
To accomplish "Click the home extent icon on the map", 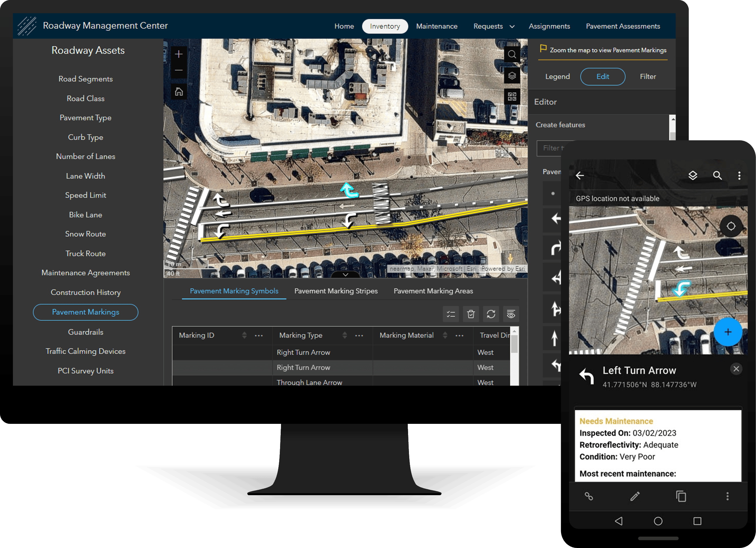I will (179, 91).
